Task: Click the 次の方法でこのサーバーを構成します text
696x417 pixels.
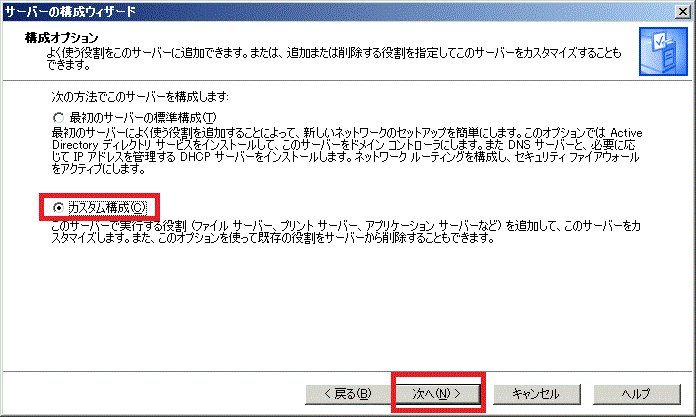Action: coord(140,96)
